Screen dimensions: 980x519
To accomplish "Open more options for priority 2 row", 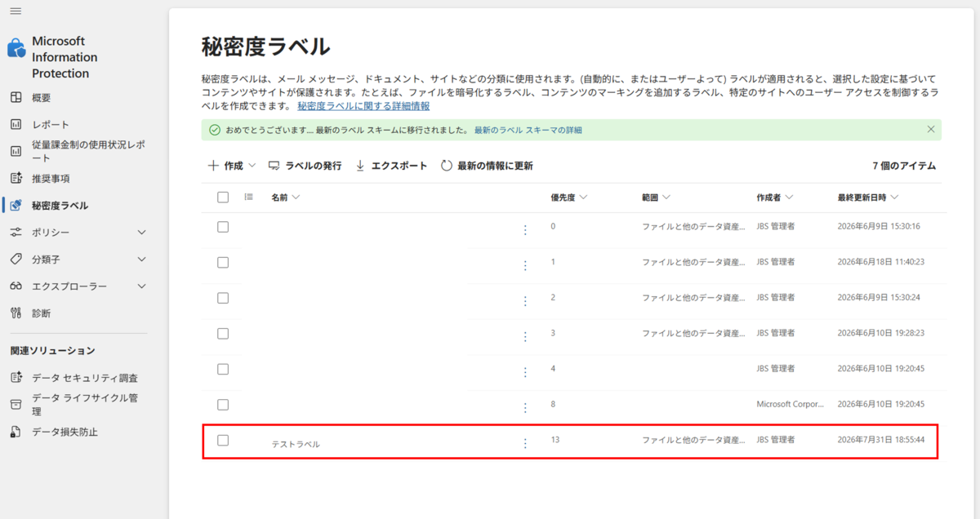I will (525, 301).
